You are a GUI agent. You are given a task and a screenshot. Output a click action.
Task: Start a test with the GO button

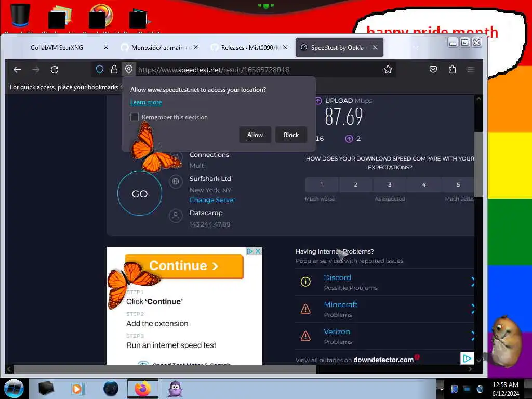pyautogui.click(x=140, y=193)
